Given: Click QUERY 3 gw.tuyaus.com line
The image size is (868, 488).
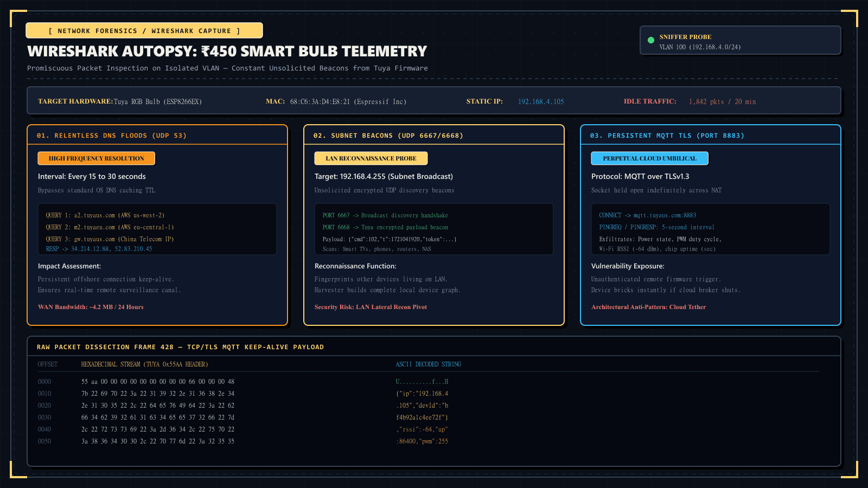Looking at the screenshot, I should pyautogui.click(x=110, y=239).
